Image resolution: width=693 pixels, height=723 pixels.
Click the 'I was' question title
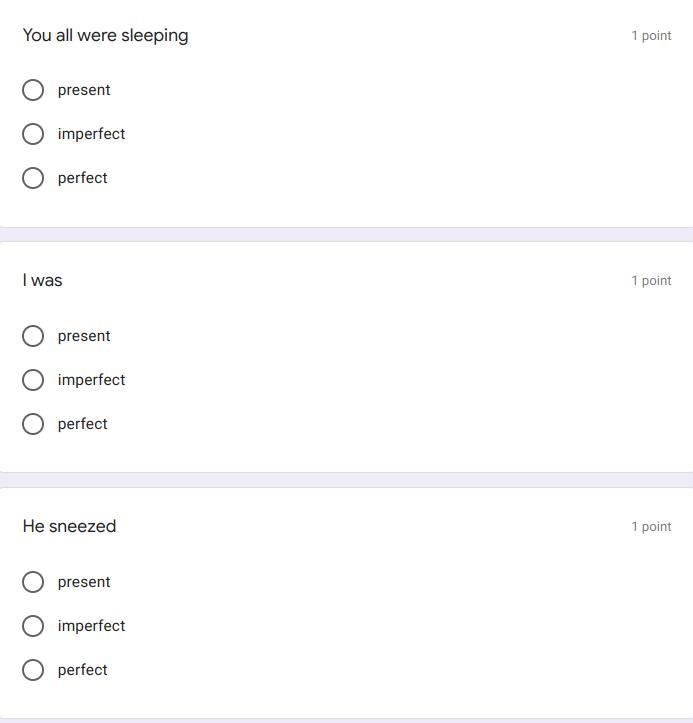42,280
